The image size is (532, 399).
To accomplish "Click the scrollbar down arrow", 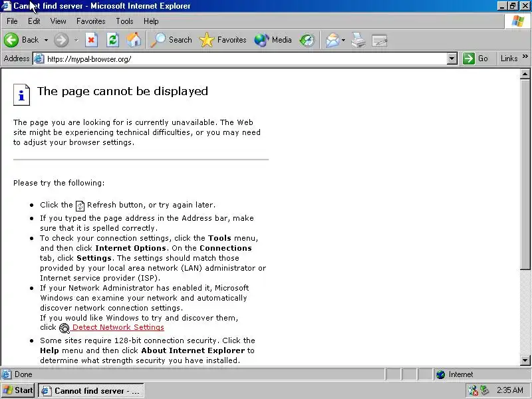I will pos(525,360).
